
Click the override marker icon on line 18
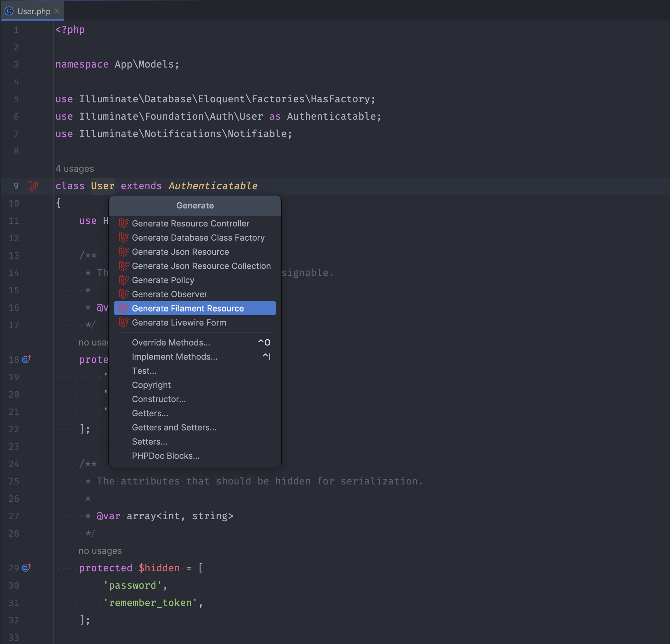[x=26, y=359]
